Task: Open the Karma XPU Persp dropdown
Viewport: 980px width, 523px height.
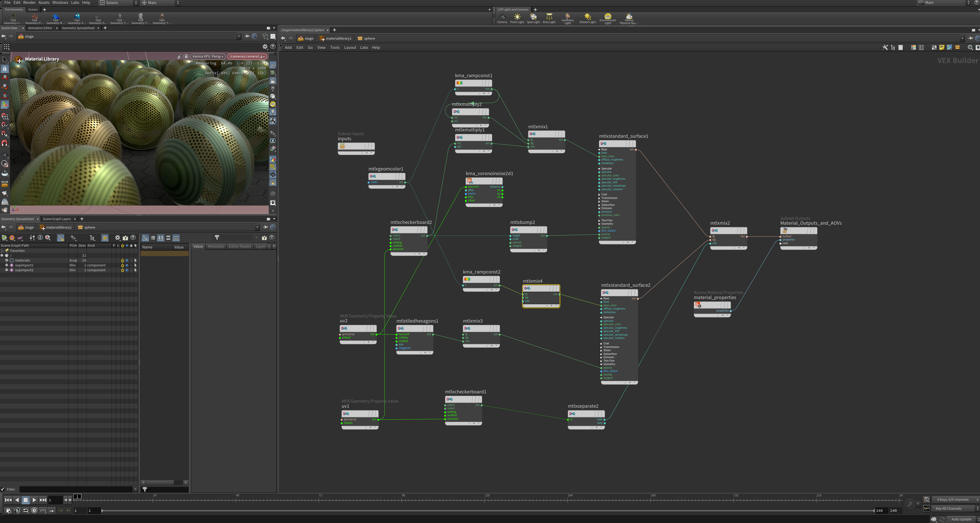Action: pyautogui.click(x=208, y=56)
